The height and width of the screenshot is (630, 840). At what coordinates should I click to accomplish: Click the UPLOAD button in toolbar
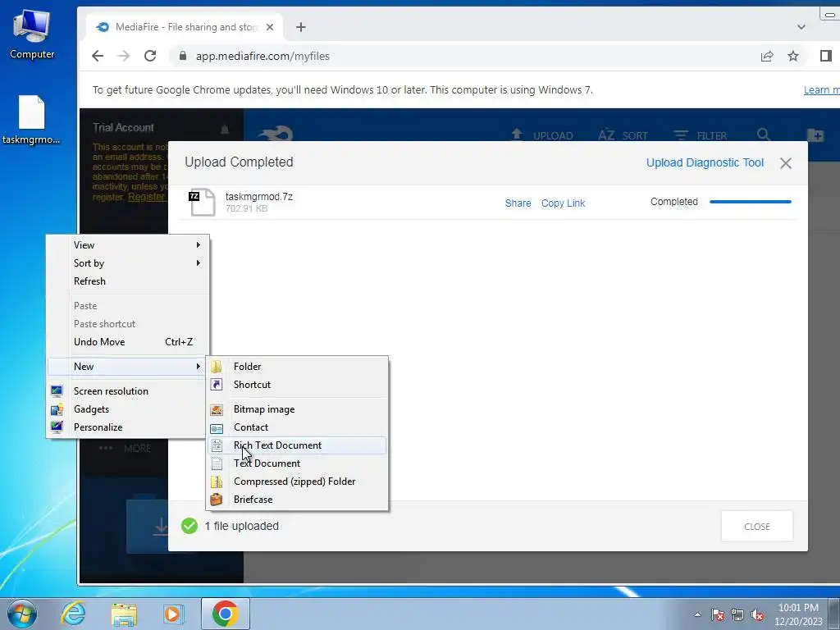click(x=541, y=135)
